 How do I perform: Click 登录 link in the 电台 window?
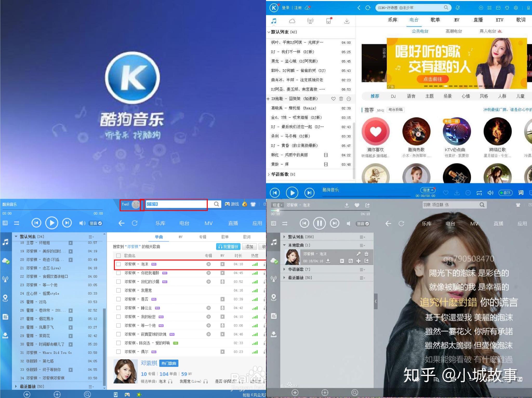click(x=285, y=8)
